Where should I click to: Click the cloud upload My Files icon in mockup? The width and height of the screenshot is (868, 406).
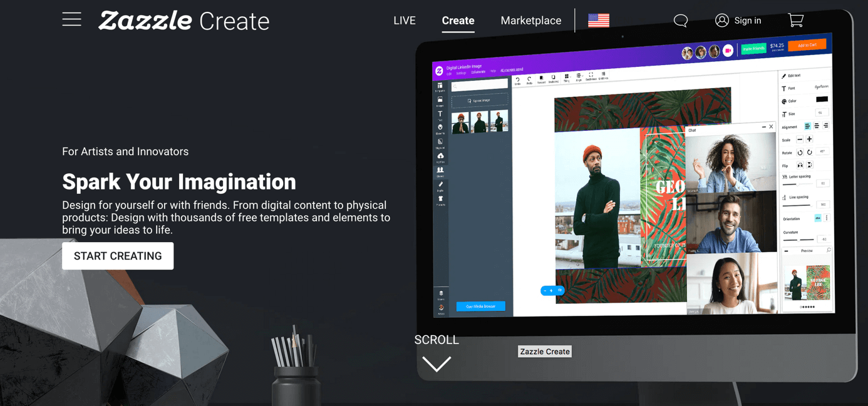click(x=440, y=156)
